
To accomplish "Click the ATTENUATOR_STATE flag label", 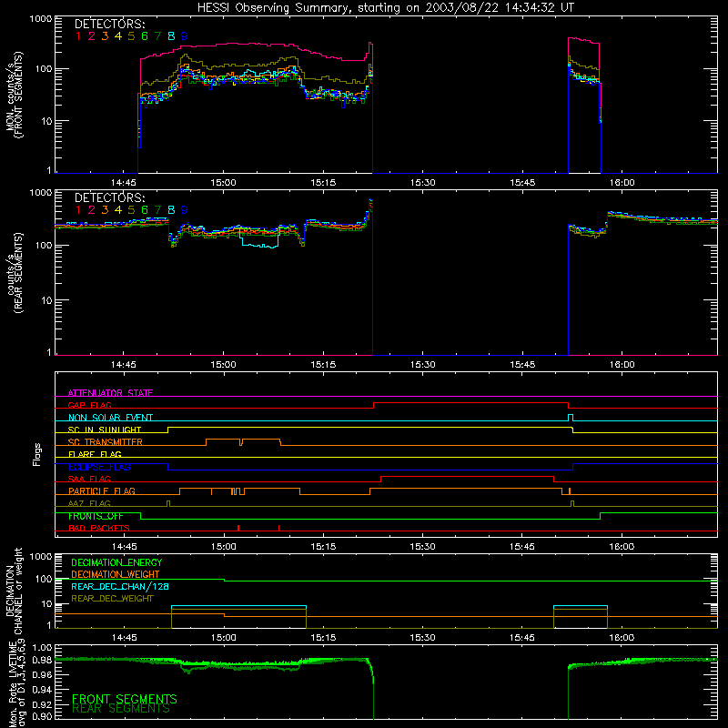I will point(110,393).
